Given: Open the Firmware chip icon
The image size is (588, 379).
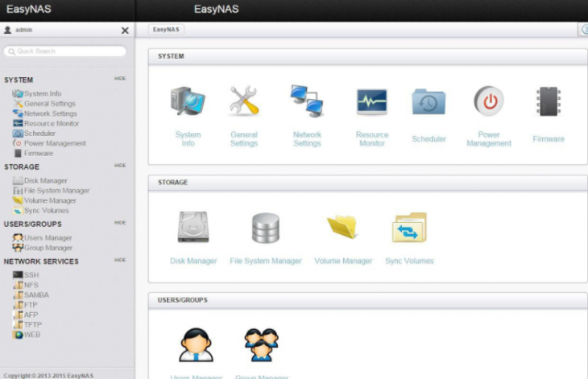Looking at the screenshot, I should tap(549, 101).
